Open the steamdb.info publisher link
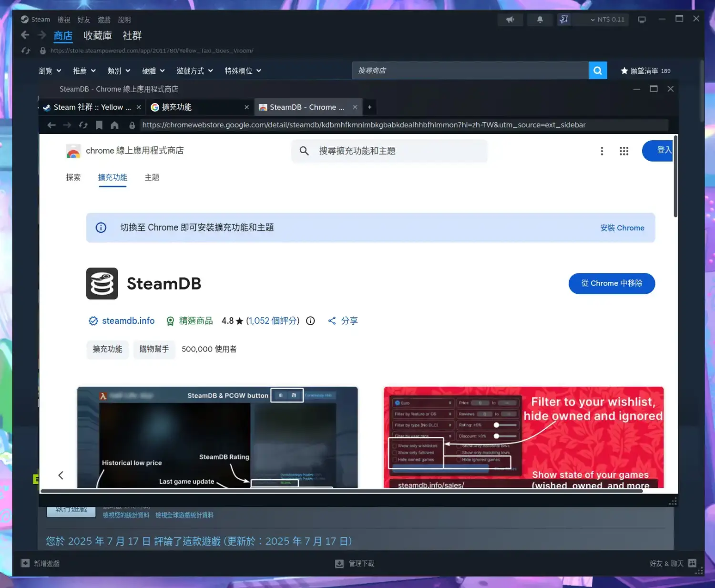The width and height of the screenshot is (715, 588). [x=128, y=321]
